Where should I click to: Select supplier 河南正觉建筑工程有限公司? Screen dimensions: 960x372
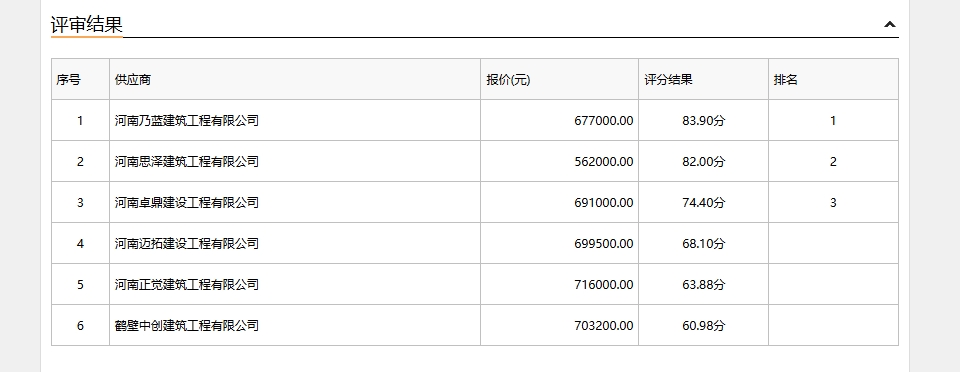pos(187,285)
